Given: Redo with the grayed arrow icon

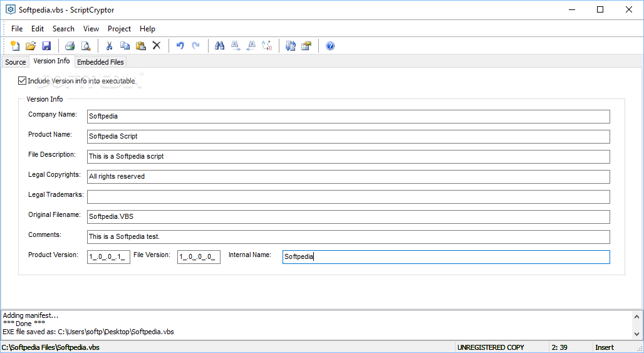Looking at the screenshot, I should (196, 46).
